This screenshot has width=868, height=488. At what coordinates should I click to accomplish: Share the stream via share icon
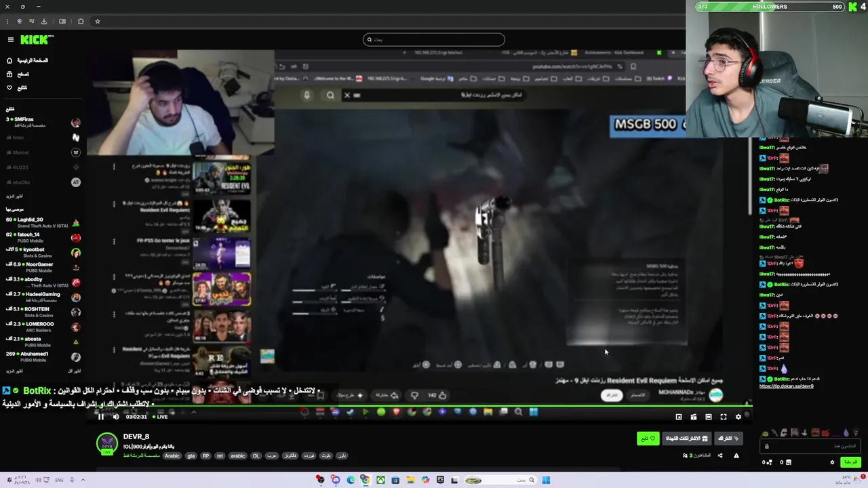click(720, 455)
